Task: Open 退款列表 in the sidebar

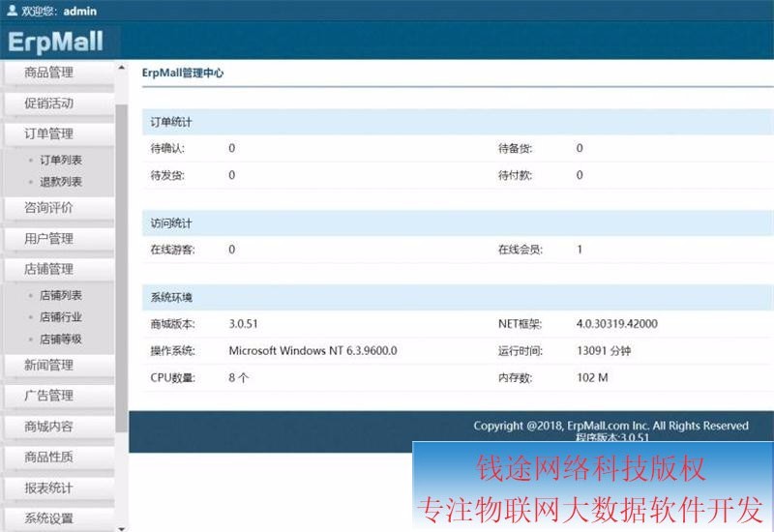Action: 61,182
